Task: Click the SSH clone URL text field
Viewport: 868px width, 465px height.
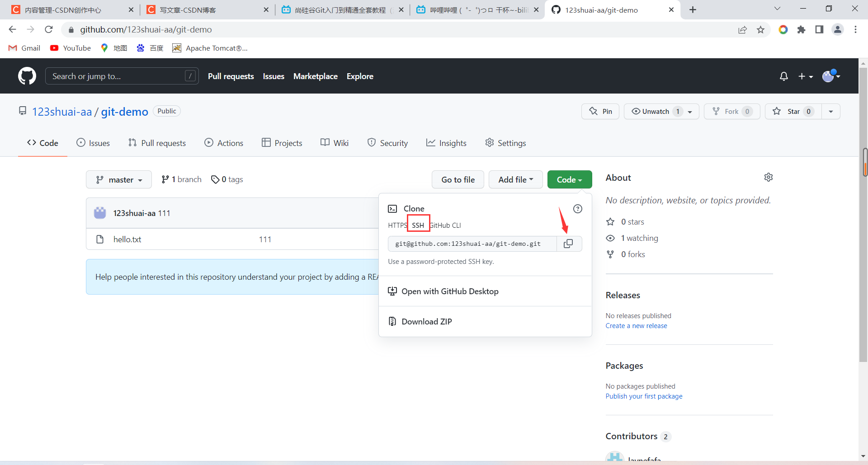Action: click(472, 244)
